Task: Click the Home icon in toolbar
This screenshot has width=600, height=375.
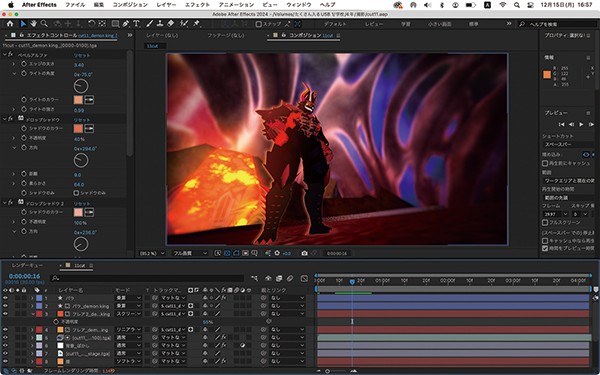Action: (x=10, y=24)
